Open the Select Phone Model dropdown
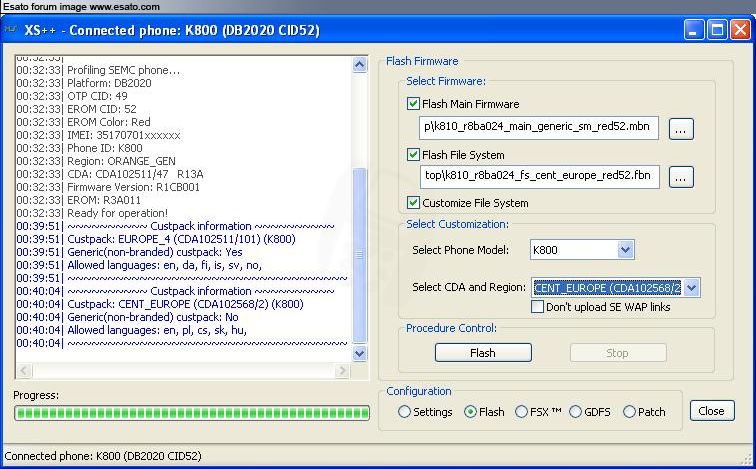 (625, 250)
